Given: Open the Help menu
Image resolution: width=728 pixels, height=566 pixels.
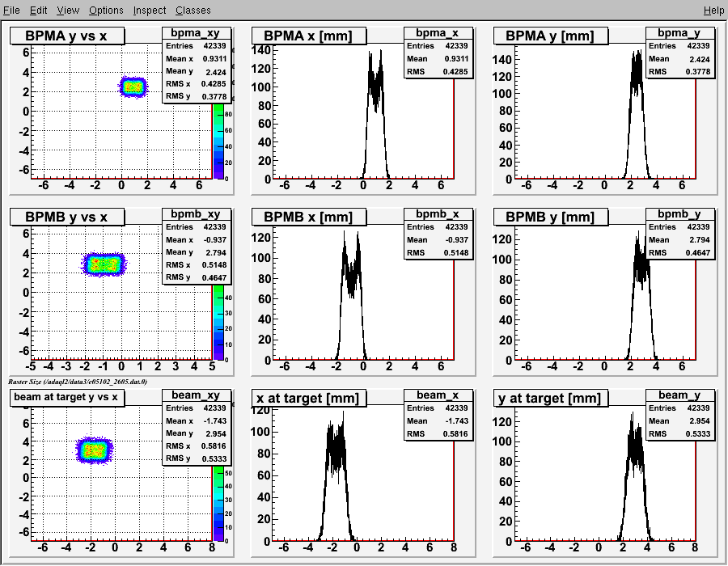Looking at the screenshot, I should pyautogui.click(x=713, y=10).
